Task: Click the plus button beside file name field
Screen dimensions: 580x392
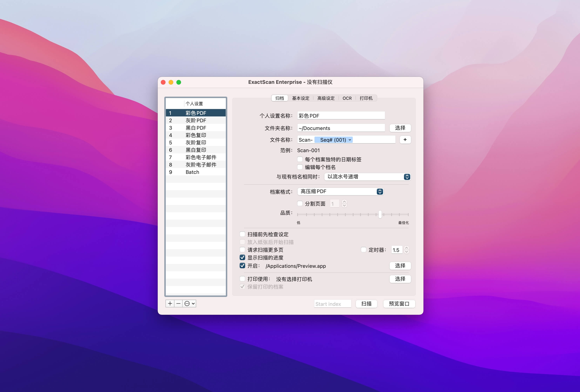Action: click(405, 140)
